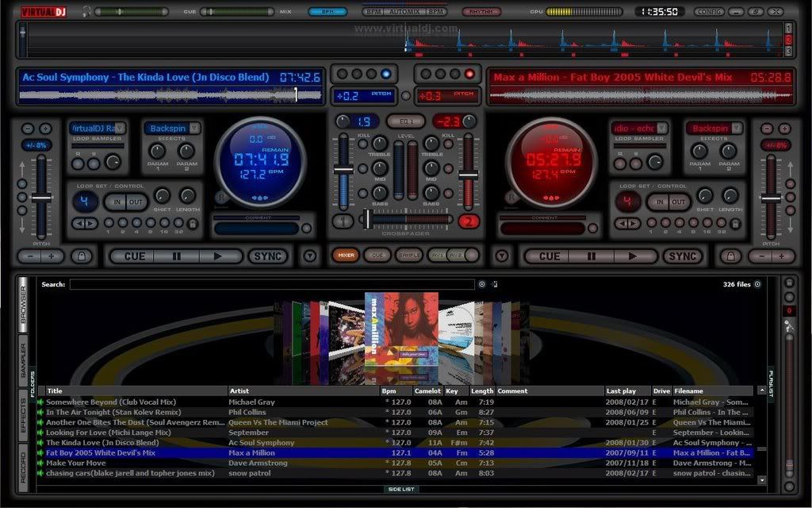Click the headphone icon in the top bar

[x=86, y=11]
